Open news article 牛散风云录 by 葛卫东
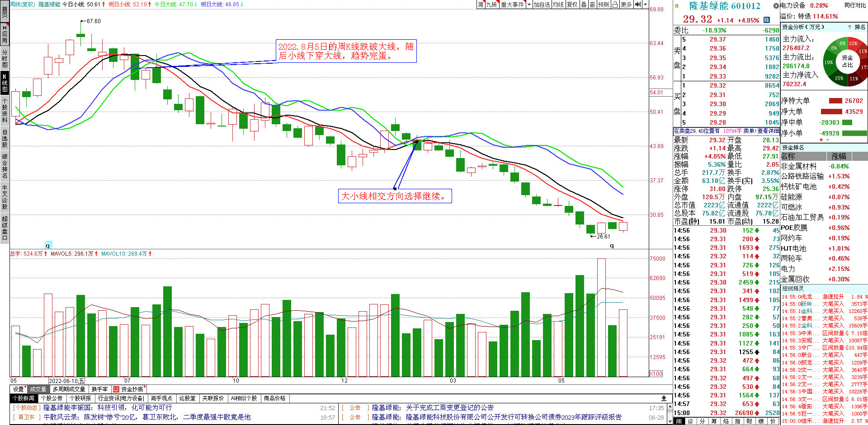 click(x=147, y=417)
